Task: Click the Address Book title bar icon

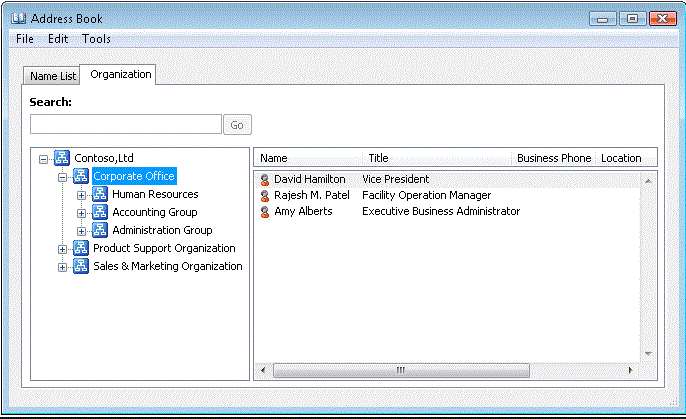Action: [18, 18]
